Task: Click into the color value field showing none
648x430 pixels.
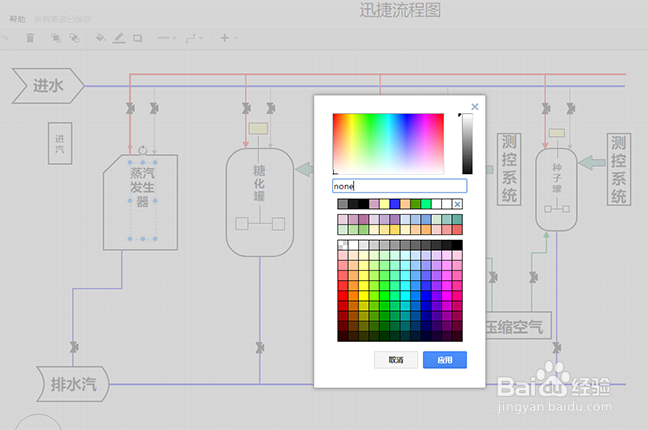Action: pyautogui.click(x=400, y=186)
